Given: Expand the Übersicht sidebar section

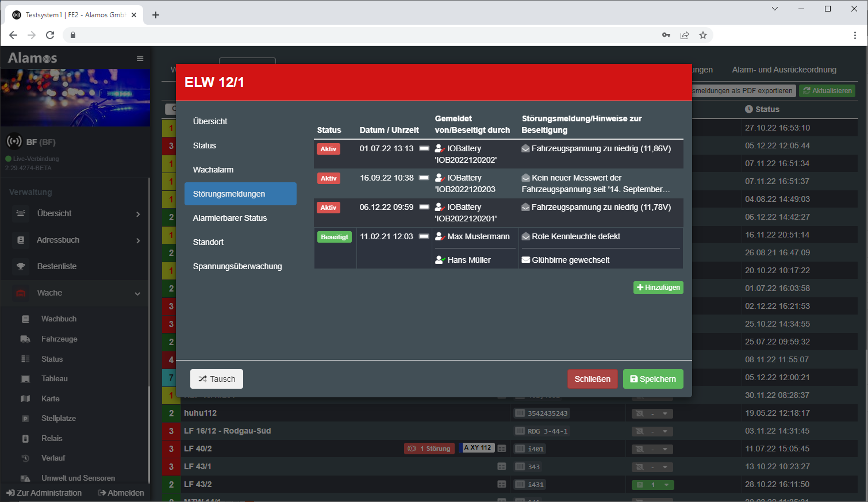Looking at the screenshot, I should pos(138,214).
